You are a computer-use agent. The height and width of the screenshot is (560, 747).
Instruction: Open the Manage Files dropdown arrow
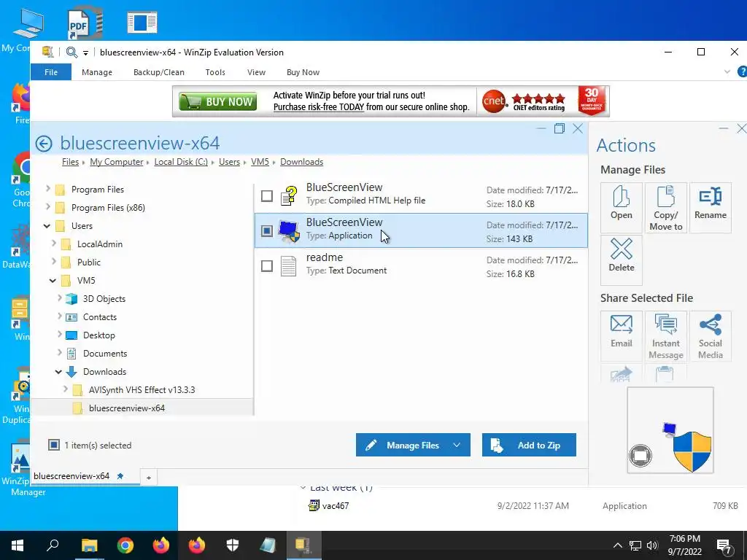pos(457,445)
